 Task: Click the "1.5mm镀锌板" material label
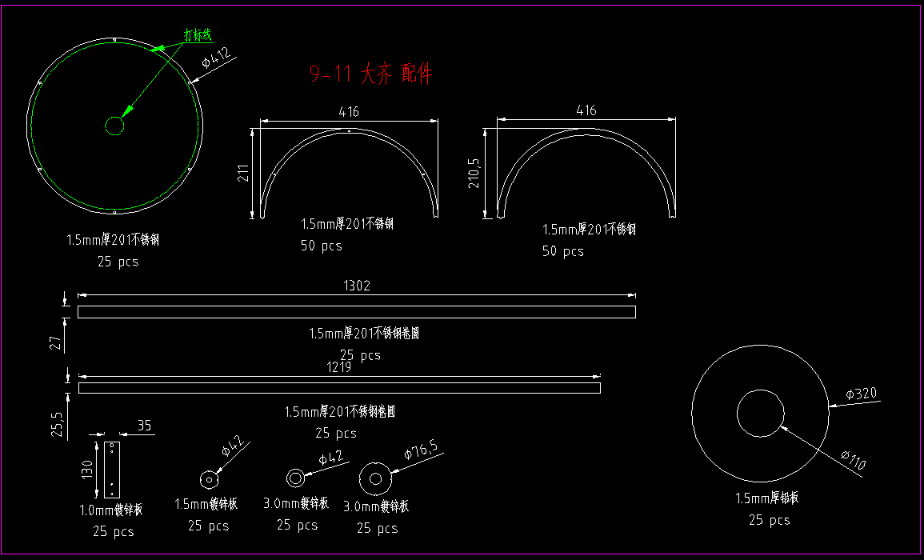[x=206, y=504]
